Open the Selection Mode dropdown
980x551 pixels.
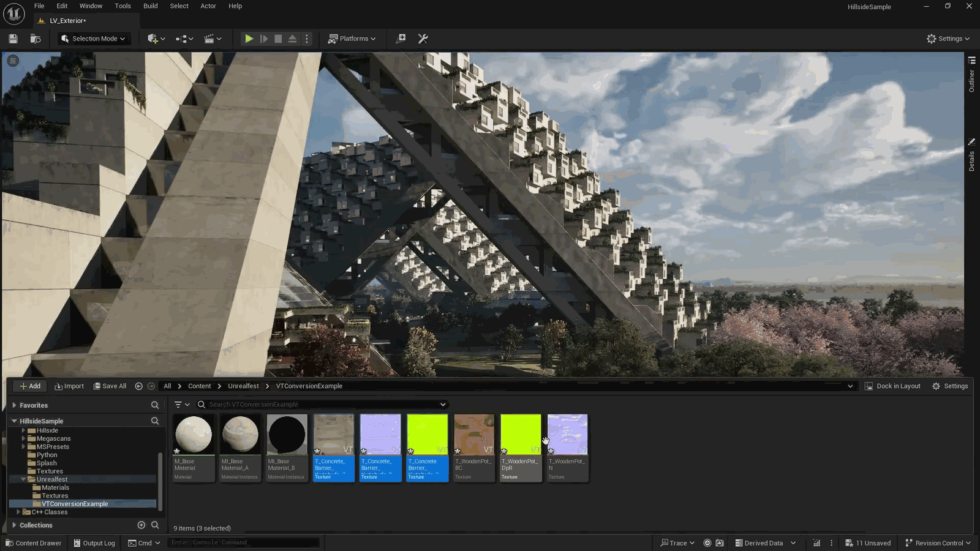point(94,39)
